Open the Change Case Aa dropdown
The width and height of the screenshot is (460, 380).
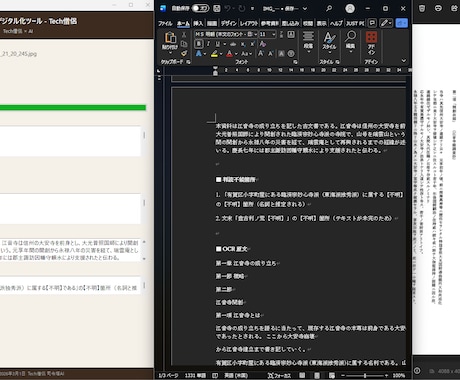246,54
